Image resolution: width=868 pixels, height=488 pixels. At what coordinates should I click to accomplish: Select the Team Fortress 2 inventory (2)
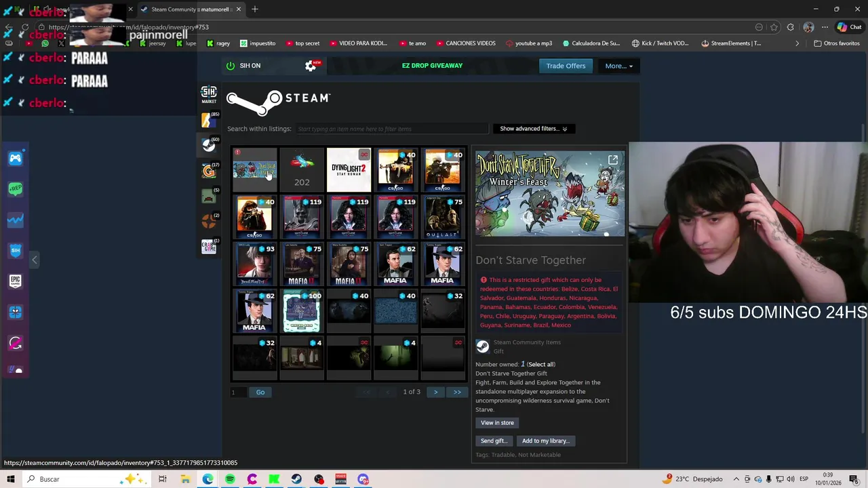tap(209, 221)
